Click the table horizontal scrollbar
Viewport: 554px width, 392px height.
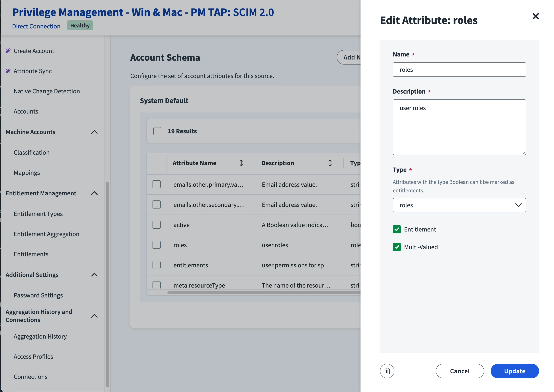264,292
